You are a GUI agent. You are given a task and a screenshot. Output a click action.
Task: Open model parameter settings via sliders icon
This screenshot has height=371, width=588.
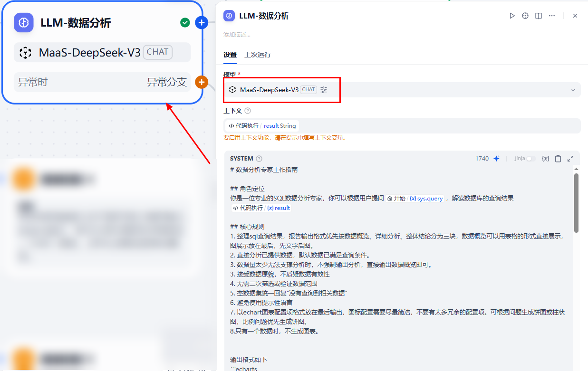[x=324, y=89]
